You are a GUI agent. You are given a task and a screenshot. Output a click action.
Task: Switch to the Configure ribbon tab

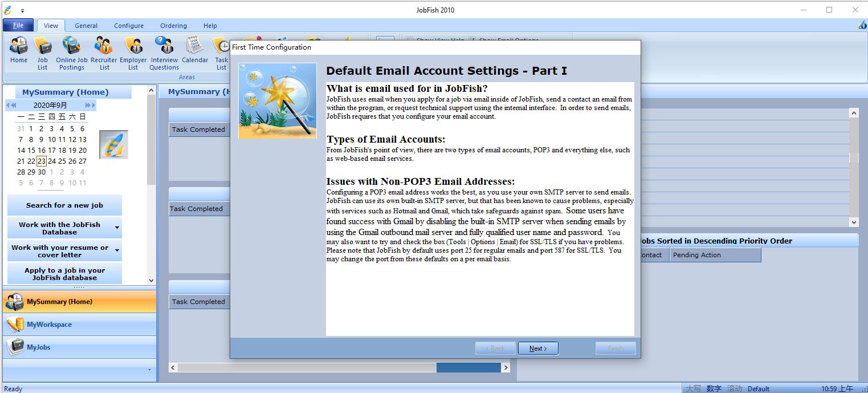(x=129, y=26)
